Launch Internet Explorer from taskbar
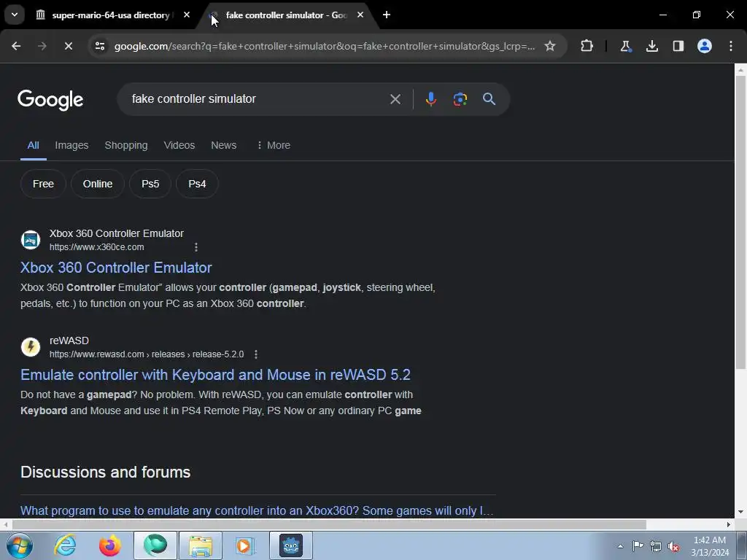The image size is (747, 560). click(65, 545)
